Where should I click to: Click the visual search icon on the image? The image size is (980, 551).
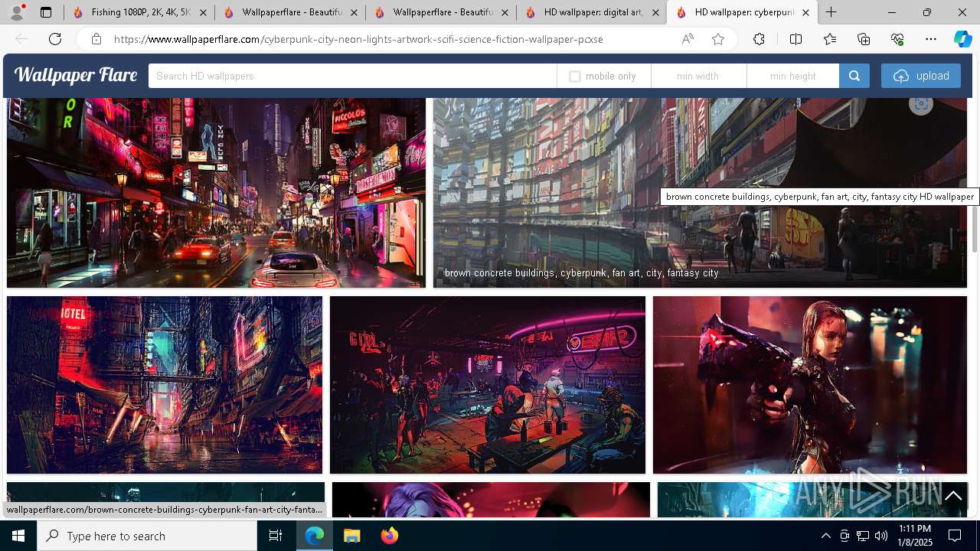(x=921, y=104)
